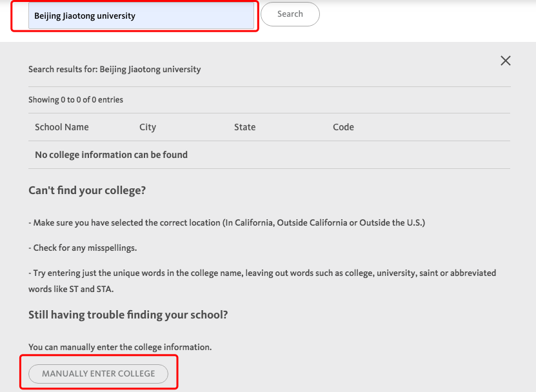
Task: Click the Code column header
Action: click(343, 127)
